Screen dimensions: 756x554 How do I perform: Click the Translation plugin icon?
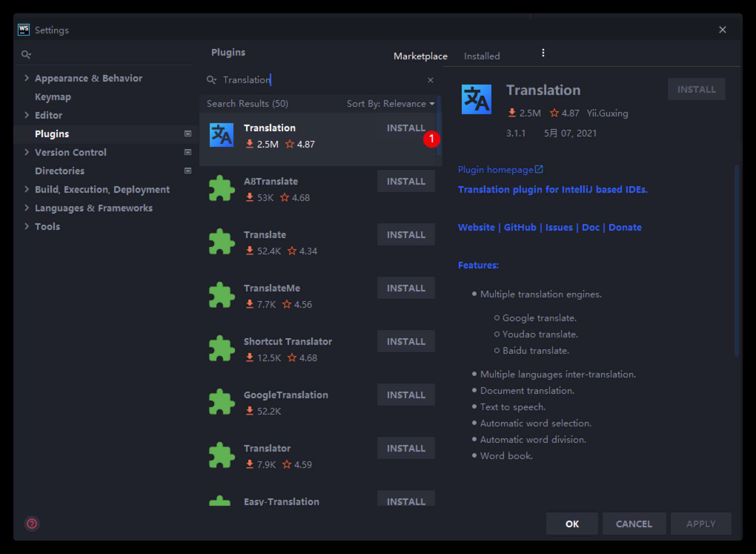coord(222,135)
